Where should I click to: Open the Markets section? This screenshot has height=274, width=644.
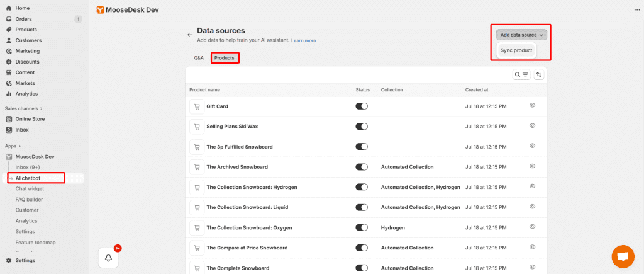pos(25,83)
